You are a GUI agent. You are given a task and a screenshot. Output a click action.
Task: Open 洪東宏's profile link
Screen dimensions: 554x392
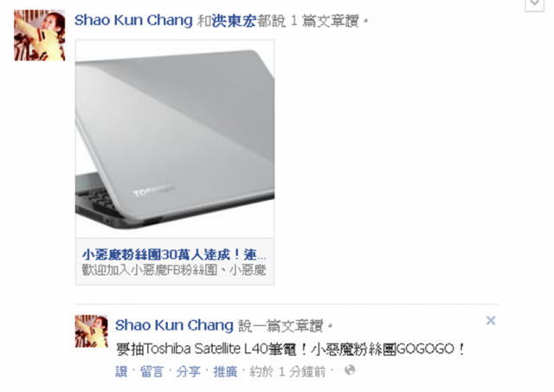click(x=234, y=21)
